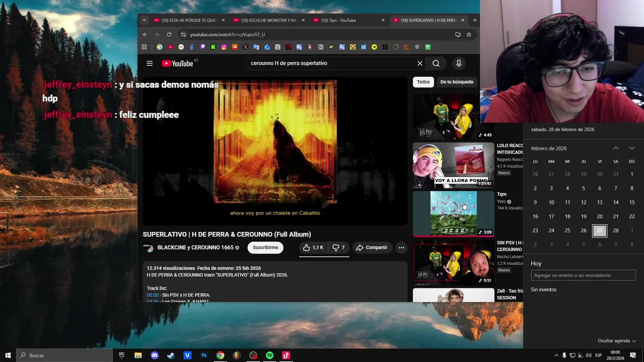Open the Kick bookmark in bookmarks bar

tap(213, 47)
